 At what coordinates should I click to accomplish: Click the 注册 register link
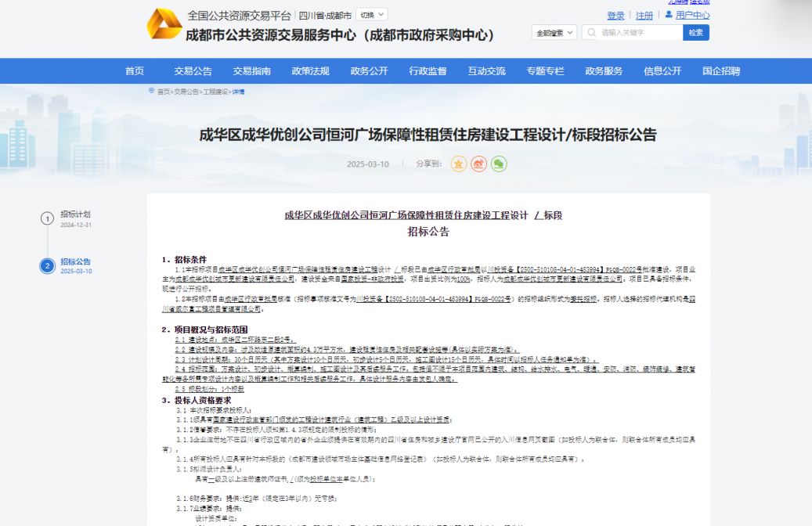click(644, 16)
